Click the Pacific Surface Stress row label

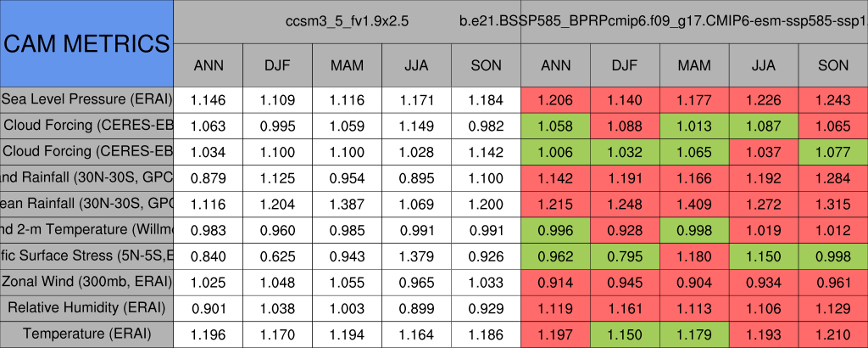pyautogui.click(x=86, y=255)
